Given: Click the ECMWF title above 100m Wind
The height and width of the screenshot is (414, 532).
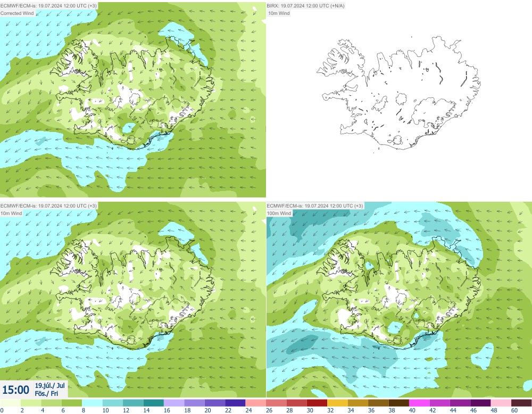Looking at the screenshot, I should [315, 205].
